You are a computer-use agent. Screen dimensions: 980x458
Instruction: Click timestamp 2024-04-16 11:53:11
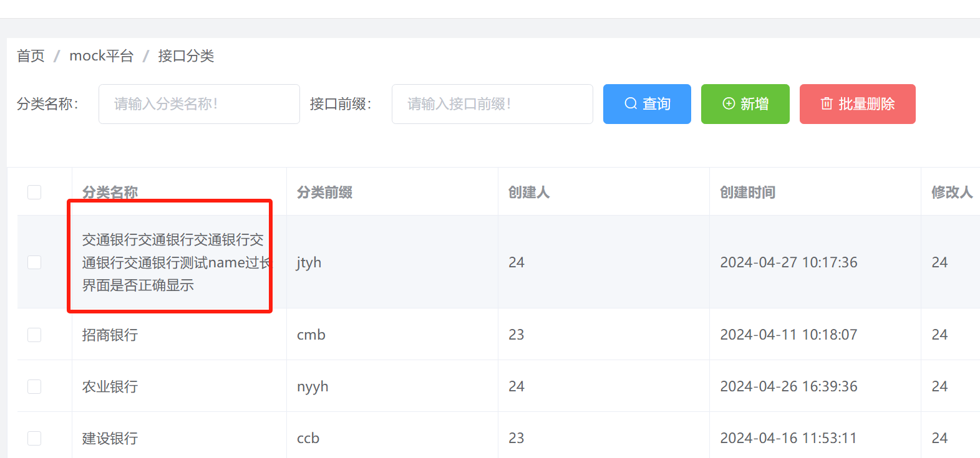788,438
